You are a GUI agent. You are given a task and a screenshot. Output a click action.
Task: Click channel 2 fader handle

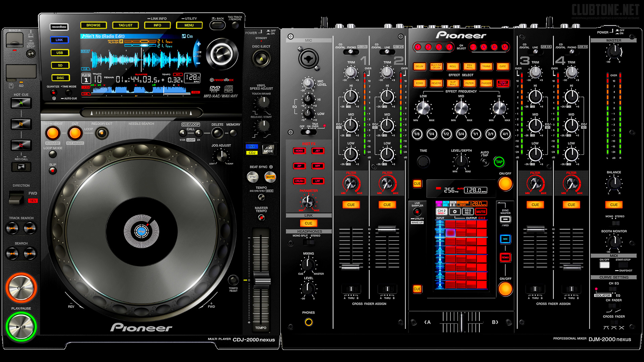tap(387, 229)
